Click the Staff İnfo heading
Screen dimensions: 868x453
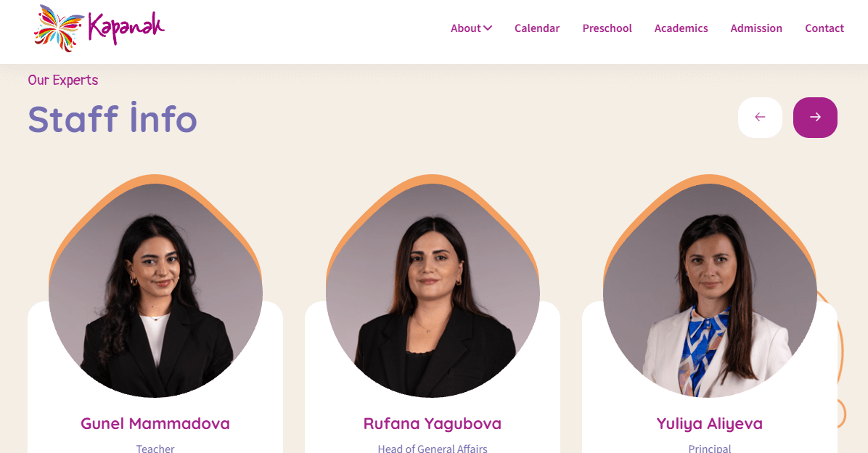112,118
